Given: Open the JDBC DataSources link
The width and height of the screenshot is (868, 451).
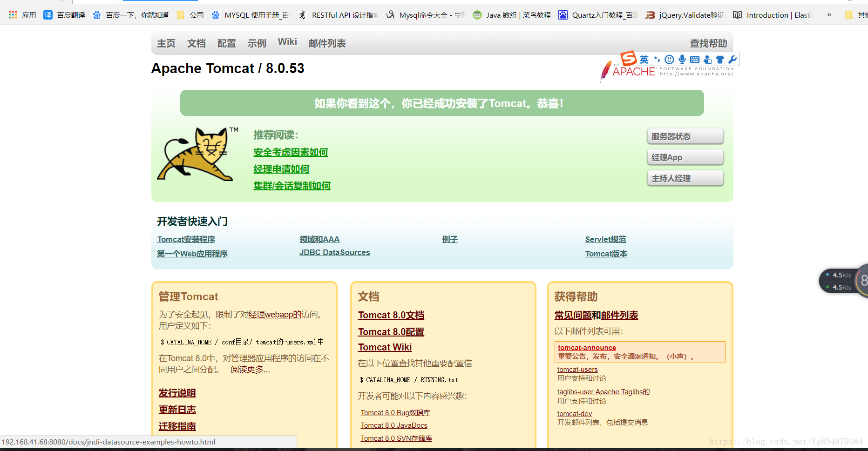Looking at the screenshot, I should tap(335, 252).
